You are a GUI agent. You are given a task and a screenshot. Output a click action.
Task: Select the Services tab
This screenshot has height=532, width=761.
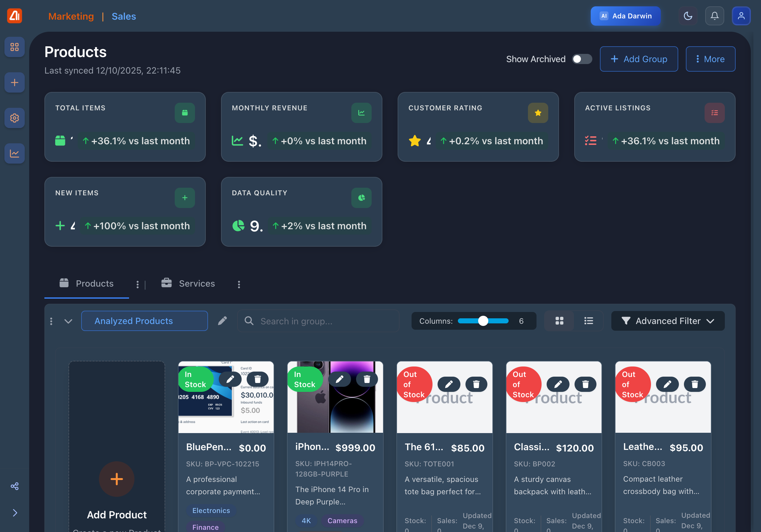click(188, 283)
